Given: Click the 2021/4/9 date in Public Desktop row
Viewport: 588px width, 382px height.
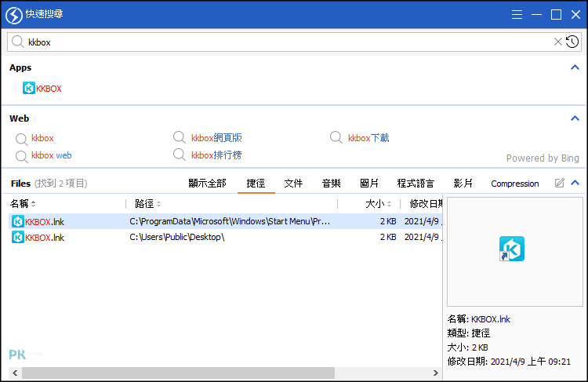Looking at the screenshot, I should click(423, 237).
